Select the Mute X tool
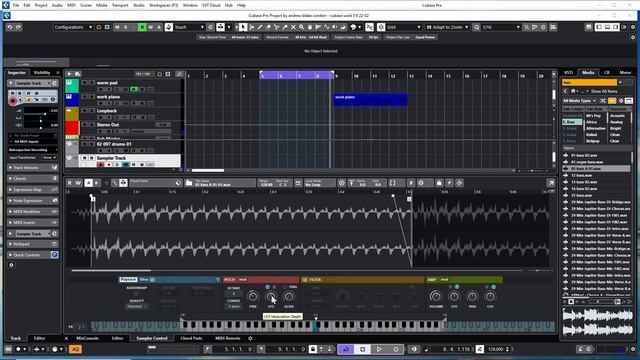Image resolution: width=640 pixels, height=360 pixels. 293,27
